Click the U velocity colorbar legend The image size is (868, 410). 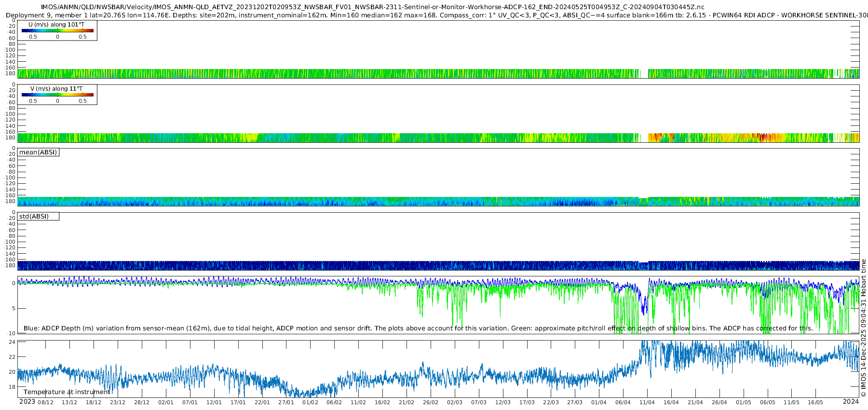click(57, 30)
